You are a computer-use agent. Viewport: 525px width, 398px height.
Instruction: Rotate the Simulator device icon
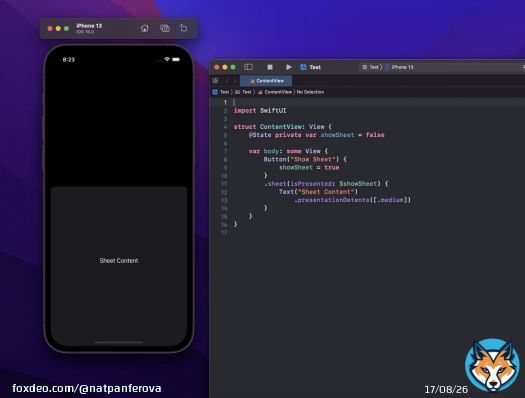[x=183, y=28]
